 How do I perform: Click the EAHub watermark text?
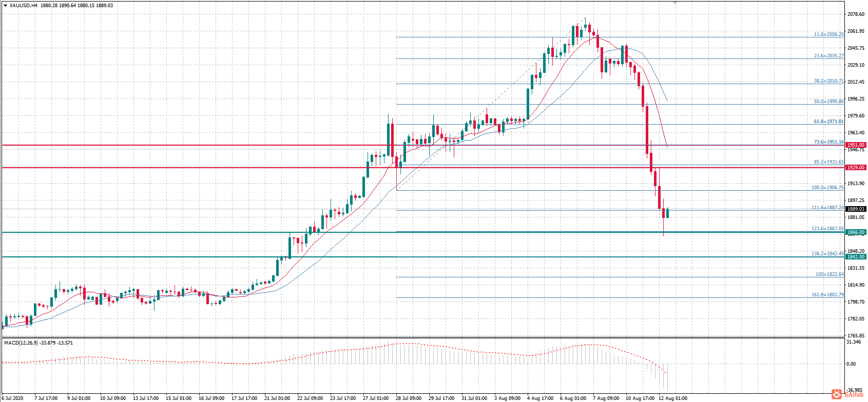(854, 395)
